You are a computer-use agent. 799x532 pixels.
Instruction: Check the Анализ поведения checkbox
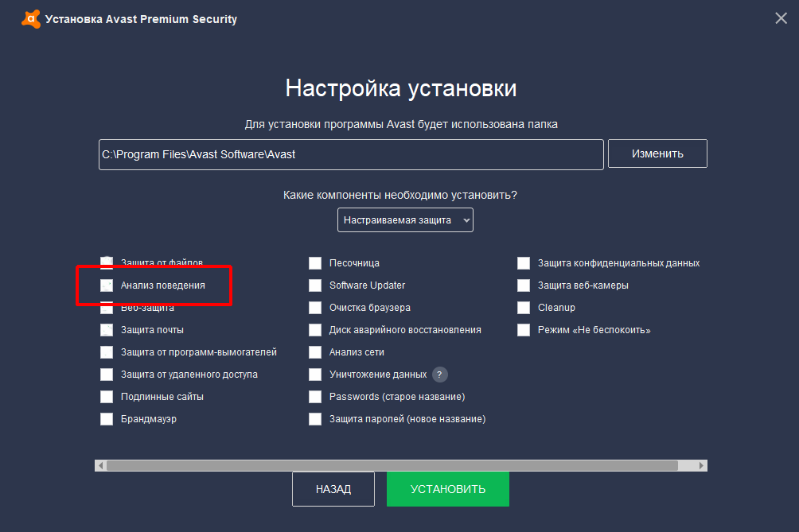(107, 285)
